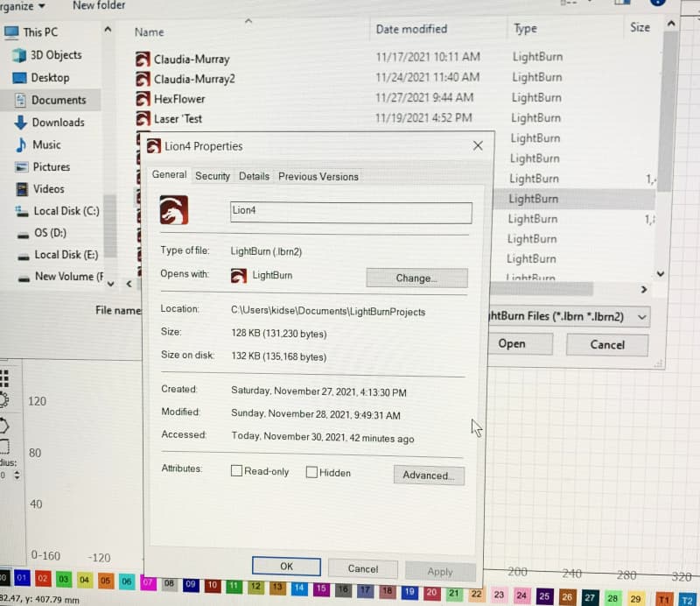Sort by the Type column header
Viewport: 700px width, 606px height.
(526, 29)
